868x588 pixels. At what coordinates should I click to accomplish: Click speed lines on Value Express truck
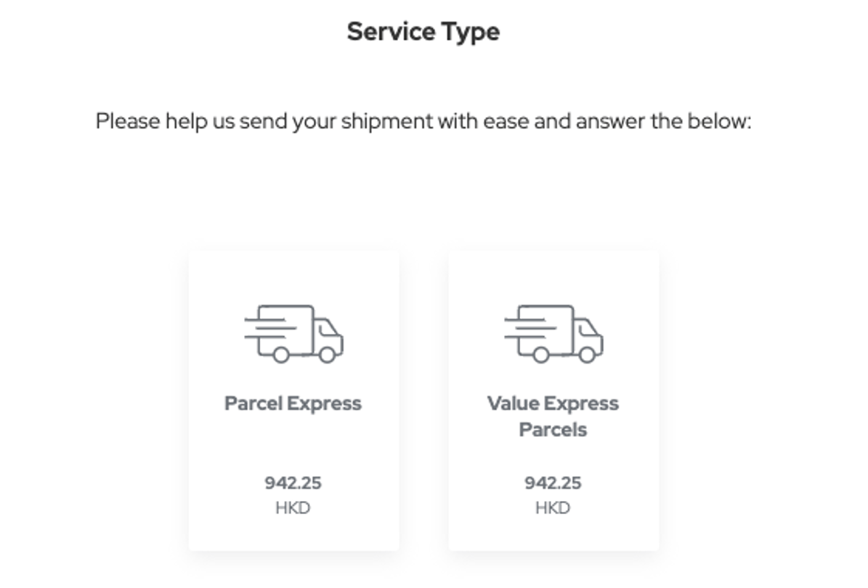tap(523, 328)
